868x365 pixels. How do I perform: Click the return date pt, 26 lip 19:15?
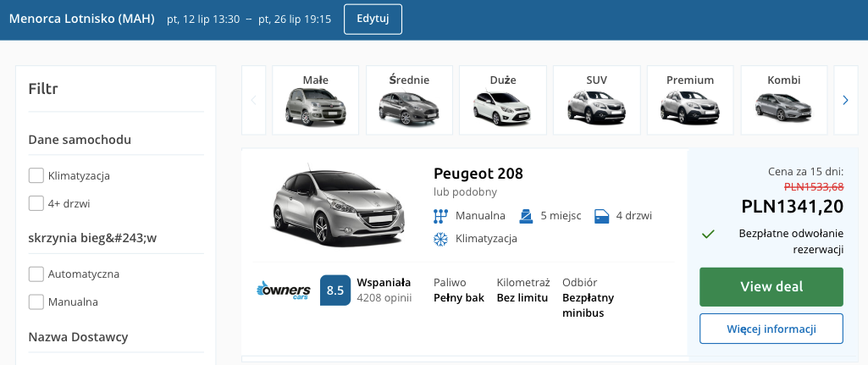pos(295,19)
